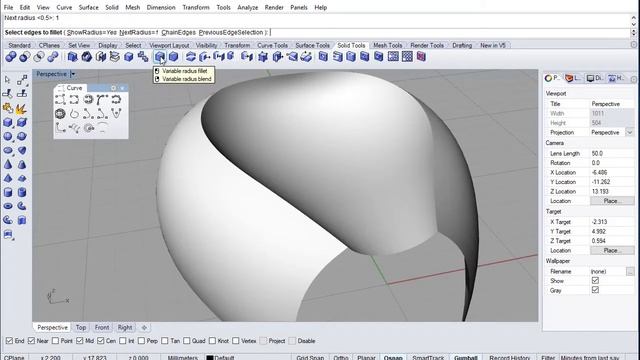640x360 pixels.
Task: Enable the Int osnap checkbox
Action: [x=123, y=341]
